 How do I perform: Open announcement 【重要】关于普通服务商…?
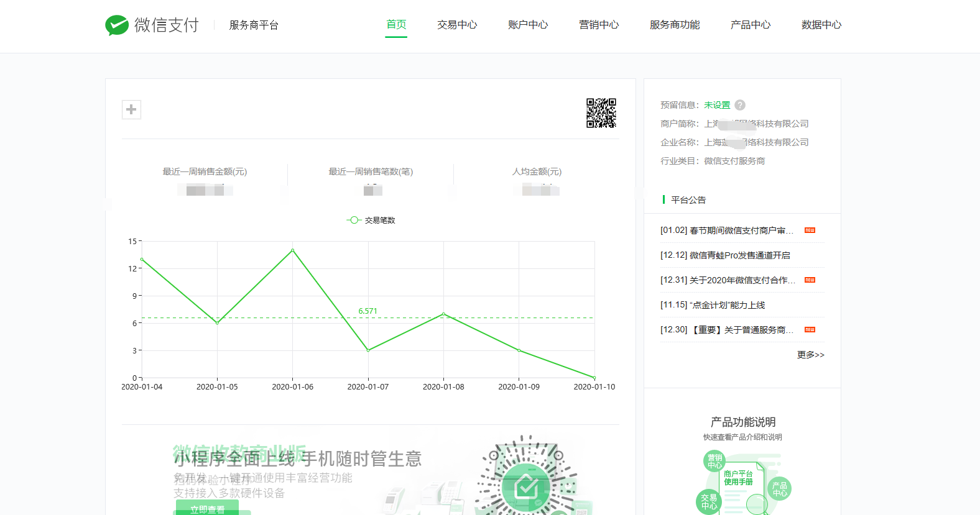pyautogui.click(x=727, y=330)
